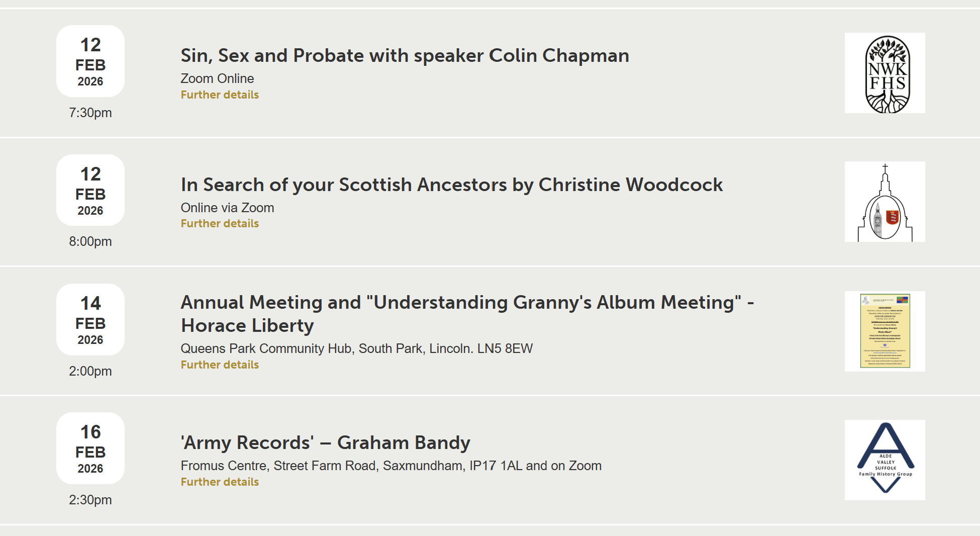Click the Queens Park Community Hub address
This screenshot has width=980, height=536.
click(x=356, y=348)
